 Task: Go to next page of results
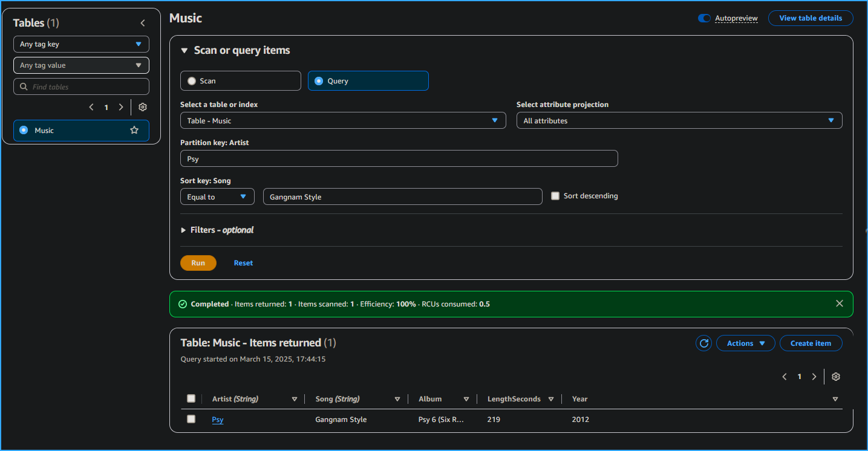(x=814, y=377)
